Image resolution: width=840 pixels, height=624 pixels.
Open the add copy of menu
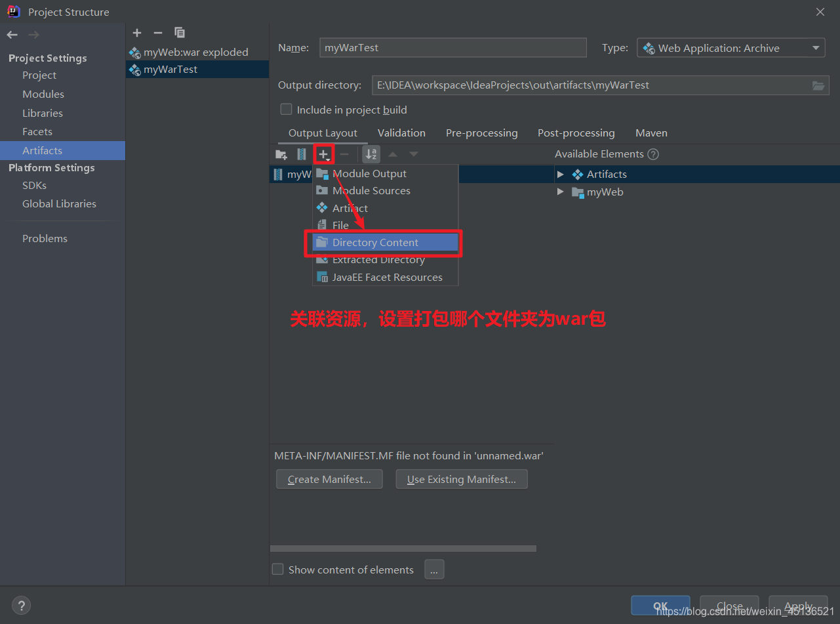pyautogui.click(x=324, y=154)
